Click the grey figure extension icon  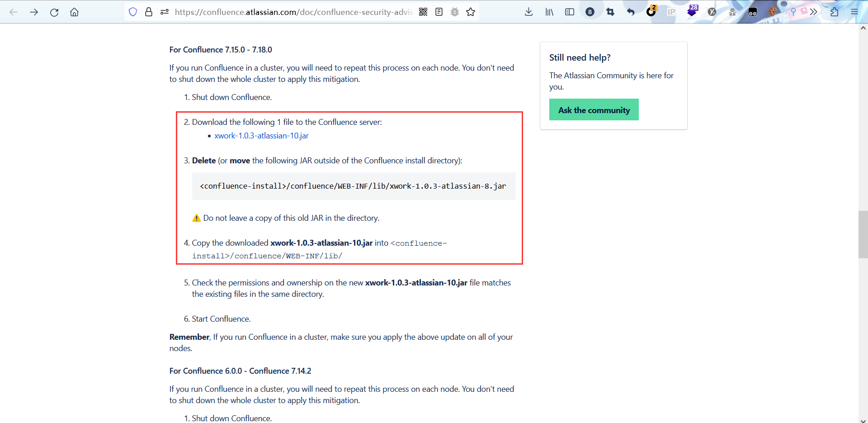(x=732, y=12)
